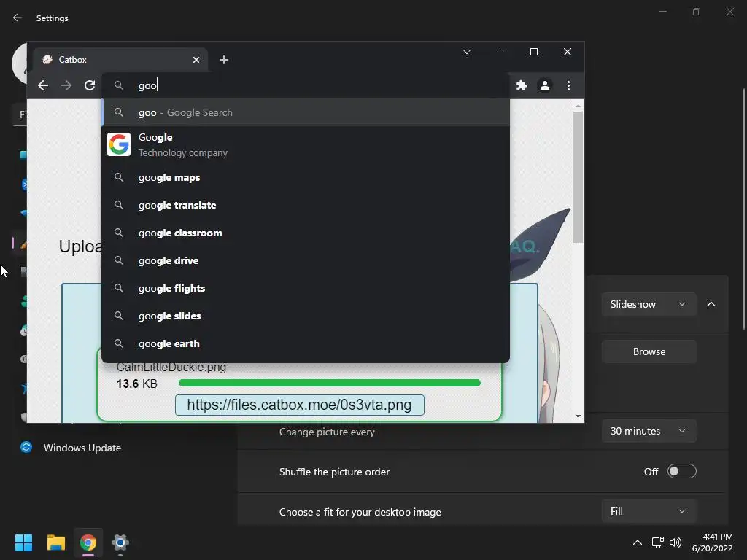747x560 pixels.
Task: Show hidden tray icons chevron
Action: [638, 542]
